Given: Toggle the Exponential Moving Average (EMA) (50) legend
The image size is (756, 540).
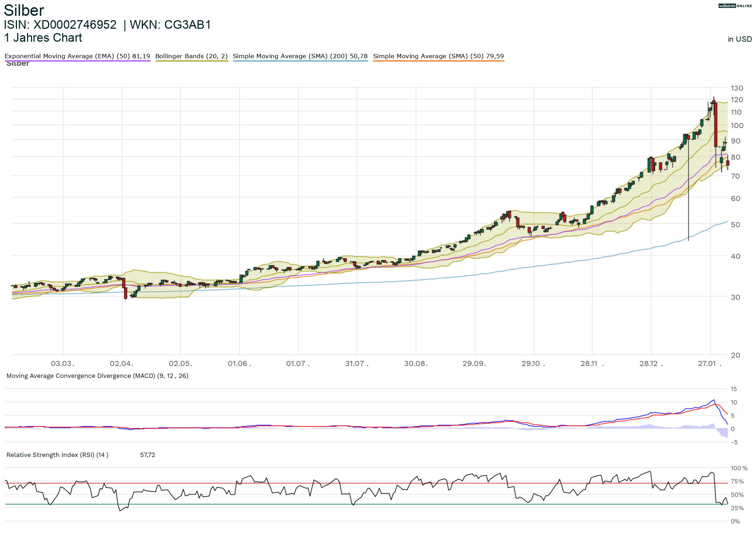Looking at the screenshot, I should (x=77, y=56).
